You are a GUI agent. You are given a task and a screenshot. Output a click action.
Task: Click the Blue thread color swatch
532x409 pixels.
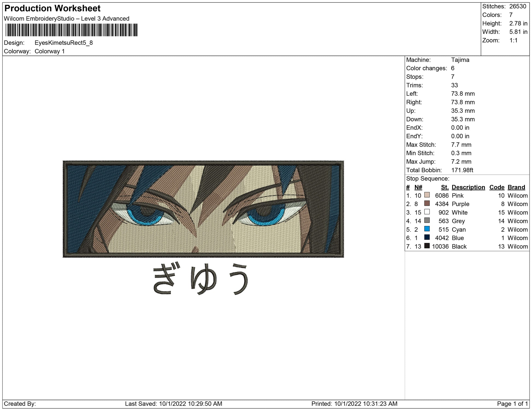click(427, 237)
